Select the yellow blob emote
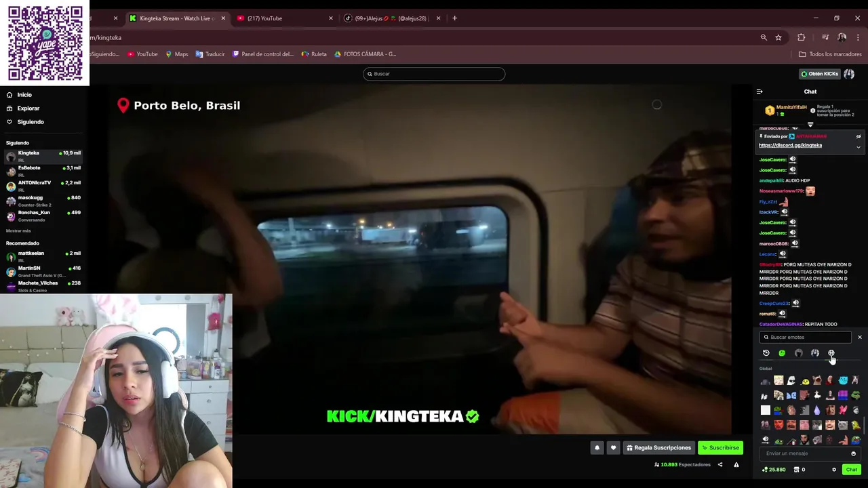 [x=805, y=381]
